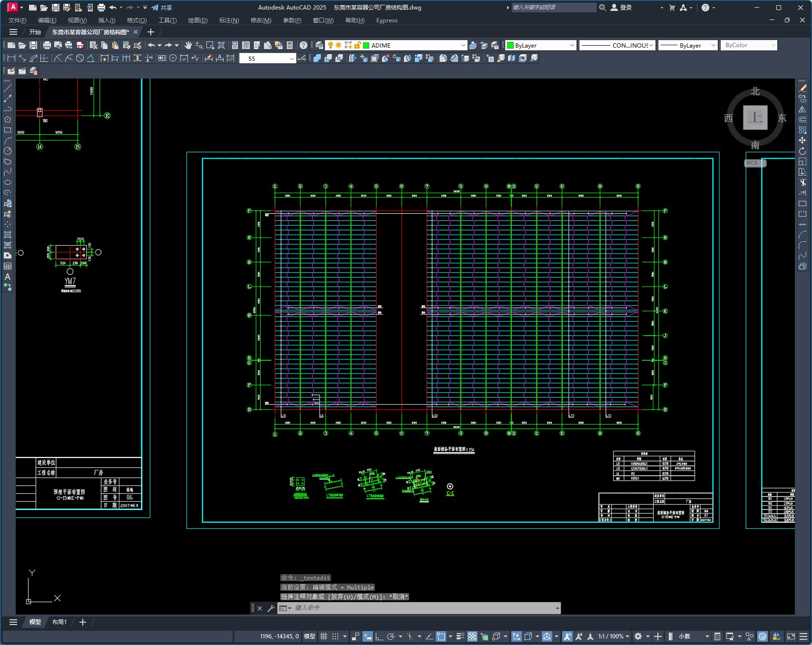
Task: Open the Plot/Print icon in toolbar
Action: 47,45
